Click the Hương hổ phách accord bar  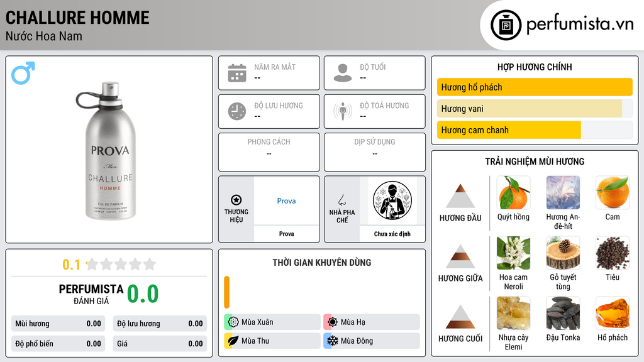(535, 87)
